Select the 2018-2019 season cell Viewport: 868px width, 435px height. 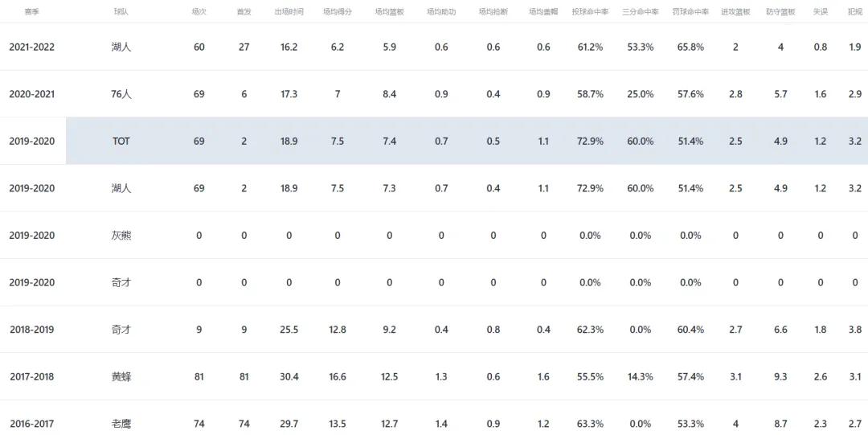(x=31, y=330)
